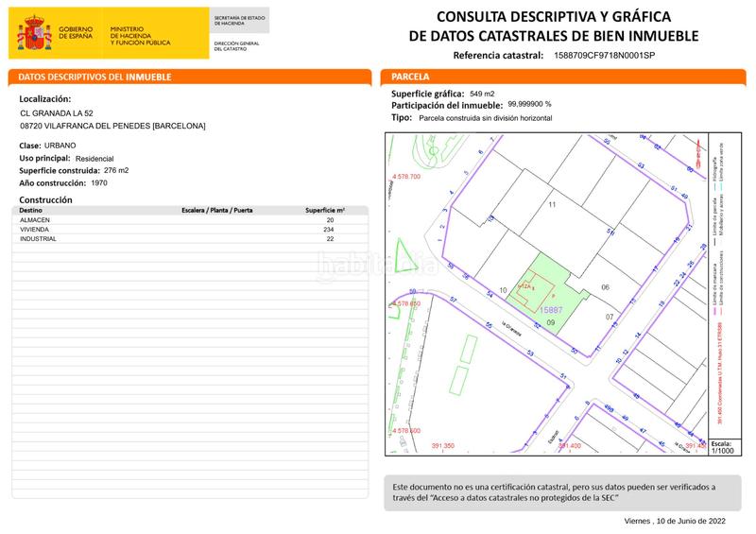Image resolution: width=756 pixels, height=534 pixels.
Task: Click the Gobierno de España logo text
Action: 77,32
